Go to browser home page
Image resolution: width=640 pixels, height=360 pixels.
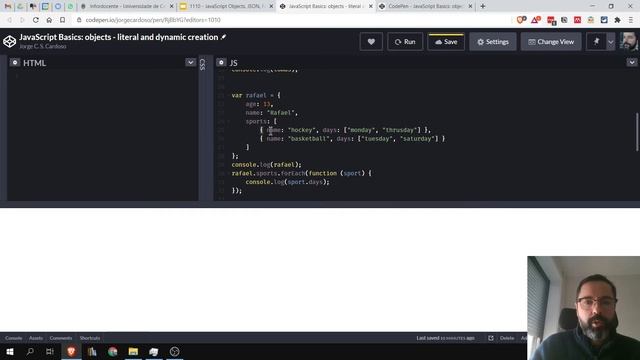49,20
